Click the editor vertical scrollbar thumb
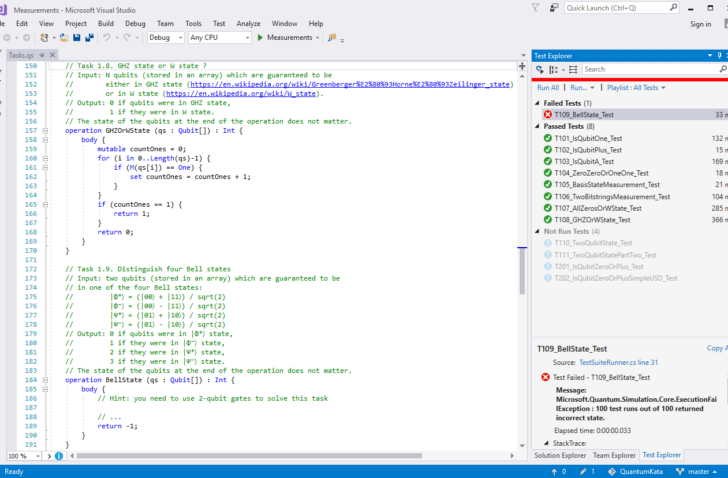728x478 pixels. (x=522, y=271)
